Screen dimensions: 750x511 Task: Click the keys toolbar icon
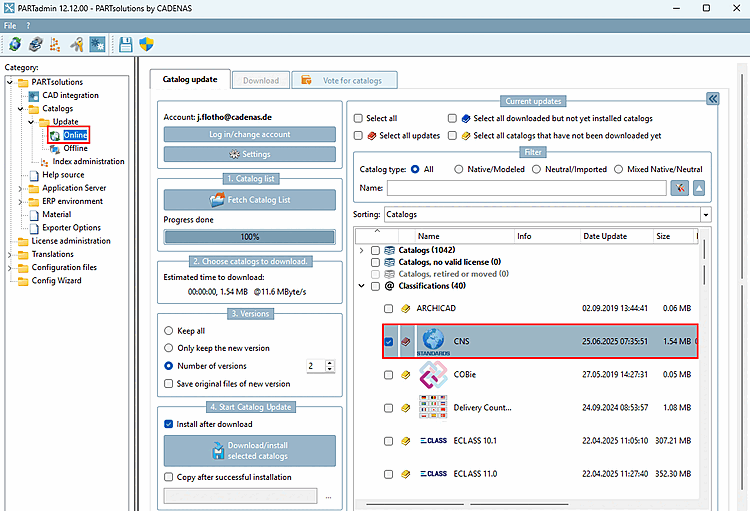point(77,44)
